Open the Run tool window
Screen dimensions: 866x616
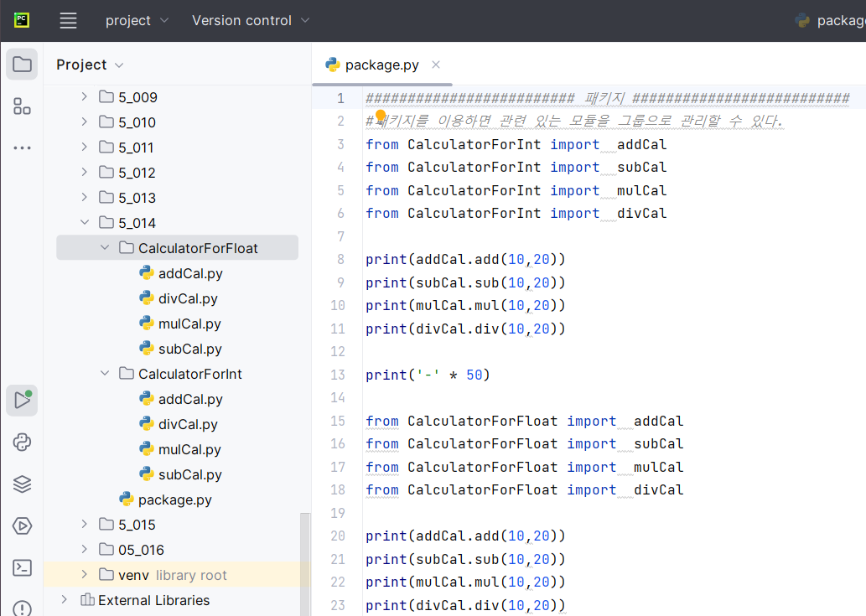(x=22, y=400)
